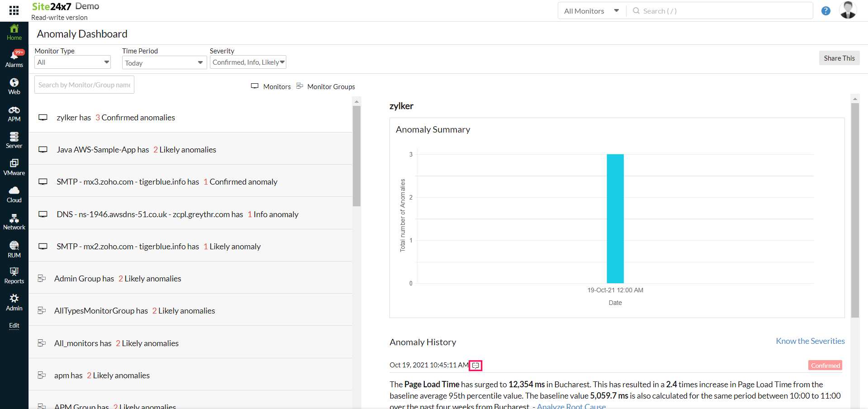Image resolution: width=868 pixels, height=409 pixels.
Task: Click the comment icon beside anomaly timestamp
Action: click(x=475, y=366)
